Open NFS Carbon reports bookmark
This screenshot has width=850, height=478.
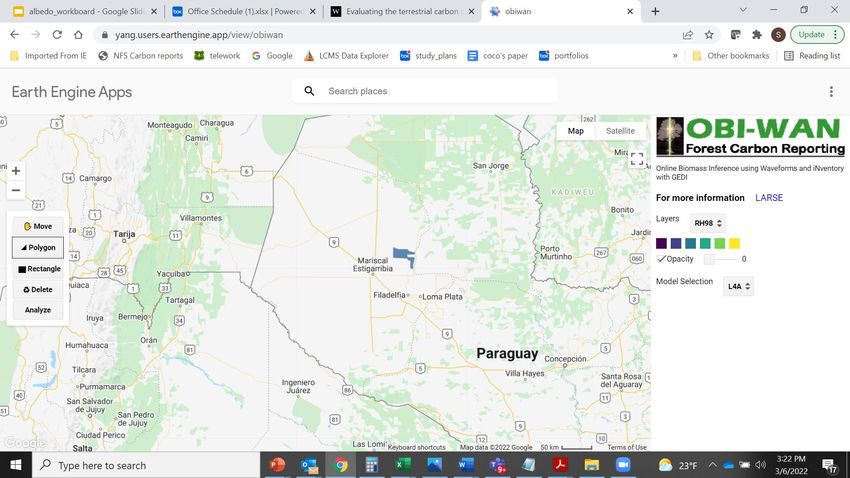pos(140,56)
